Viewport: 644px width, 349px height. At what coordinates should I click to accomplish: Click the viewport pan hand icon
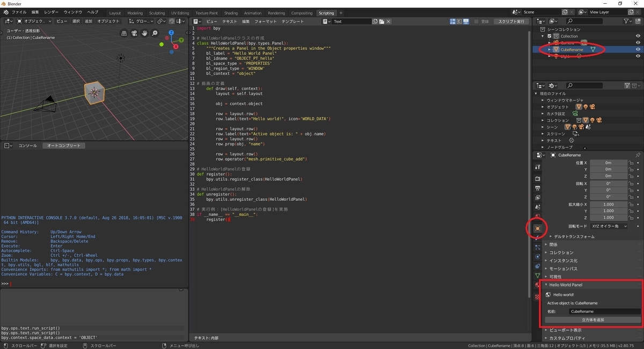(x=145, y=33)
